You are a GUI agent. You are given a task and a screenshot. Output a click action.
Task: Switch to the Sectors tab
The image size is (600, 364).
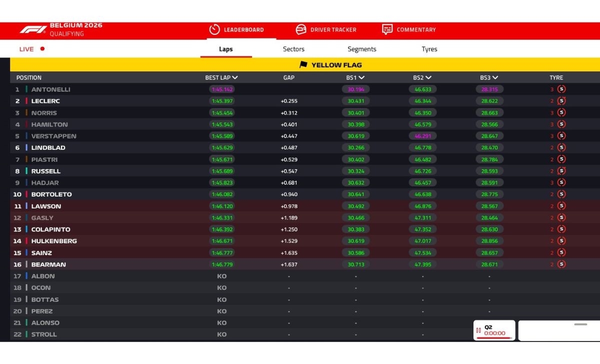[293, 49]
